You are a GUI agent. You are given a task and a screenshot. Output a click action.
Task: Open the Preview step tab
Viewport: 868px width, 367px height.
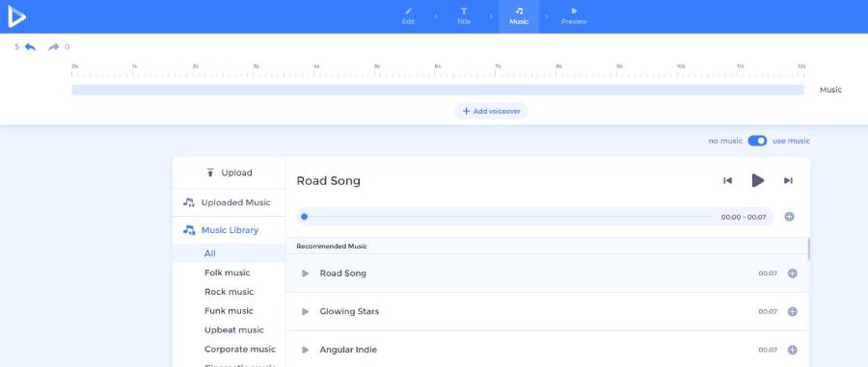pos(574,16)
